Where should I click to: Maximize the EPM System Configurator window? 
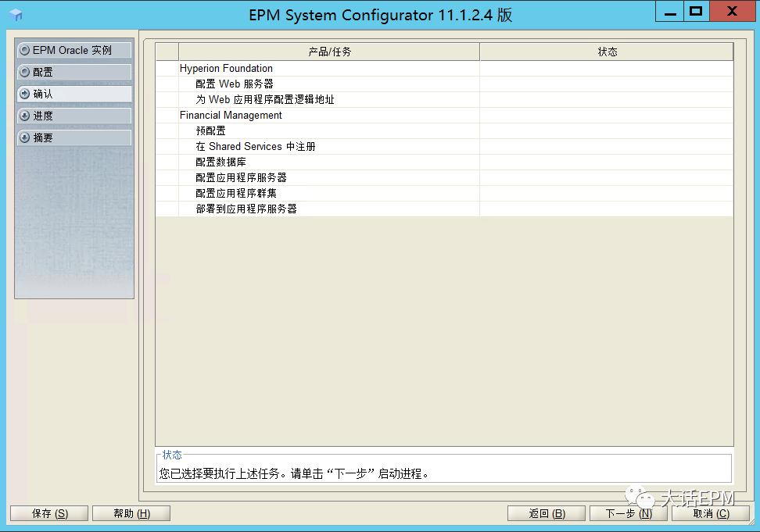[x=696, y=12]
